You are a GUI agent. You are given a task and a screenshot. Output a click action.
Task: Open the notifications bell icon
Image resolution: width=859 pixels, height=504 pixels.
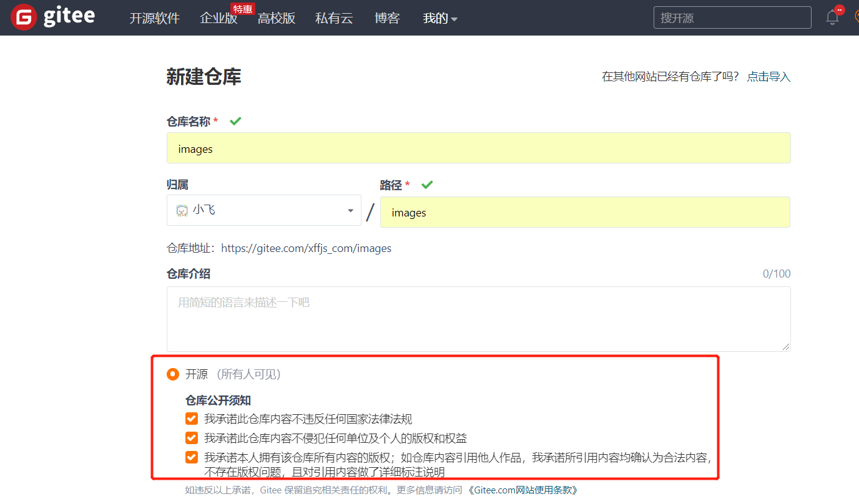(832, 17)
